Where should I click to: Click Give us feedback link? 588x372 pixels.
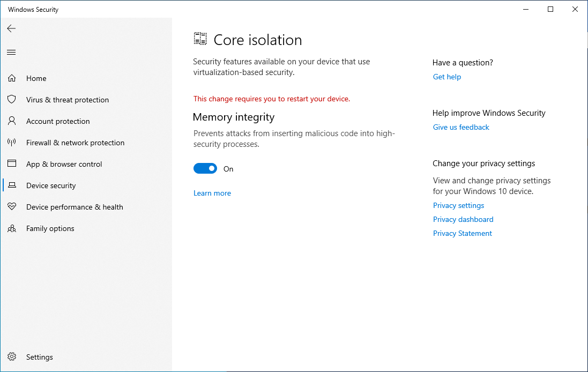click(x=461, y=127)
